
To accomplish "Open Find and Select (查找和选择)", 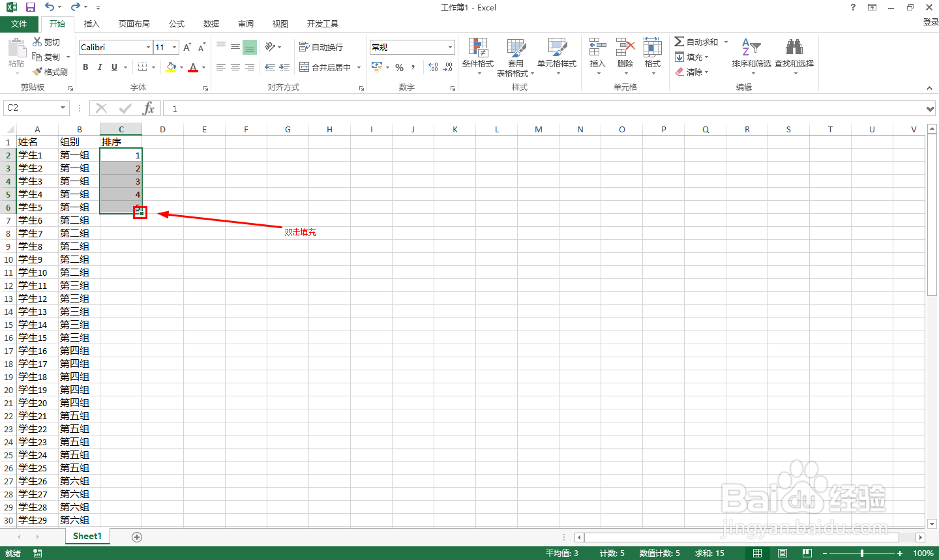I will click(x=794, y=55).
